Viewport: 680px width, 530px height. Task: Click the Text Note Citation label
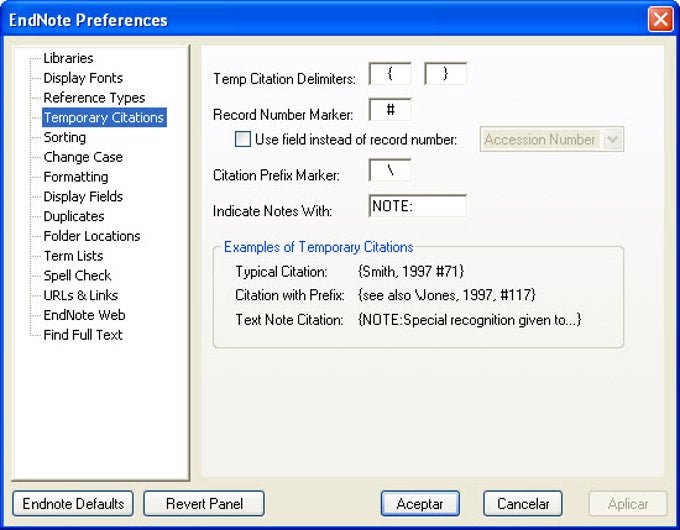[x=289, y=320]
